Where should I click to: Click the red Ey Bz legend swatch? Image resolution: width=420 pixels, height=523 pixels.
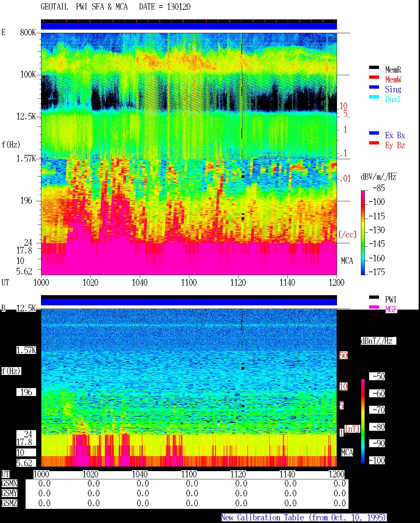(374, 143)
